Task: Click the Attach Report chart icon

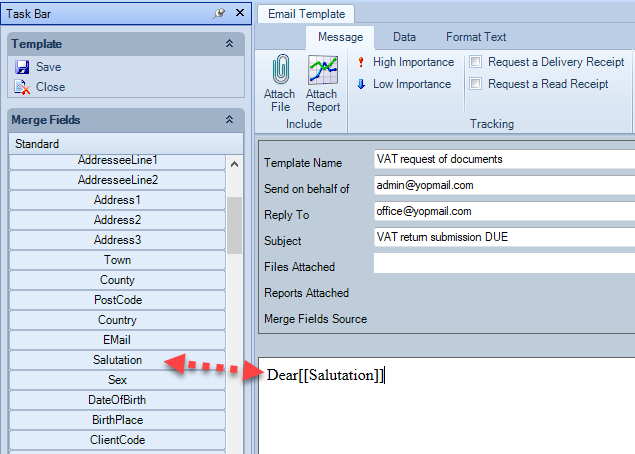Action: pyautogui.click(x=323, y=69)
